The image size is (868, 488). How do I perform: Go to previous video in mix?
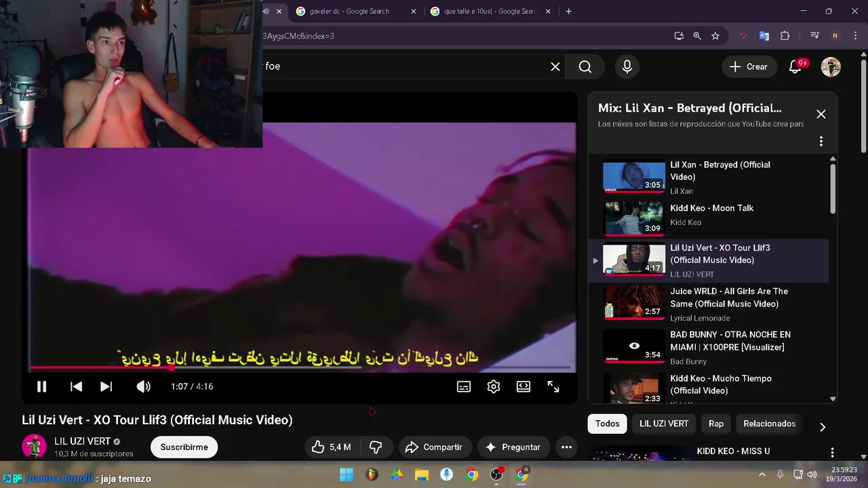click(x=76, y=386)
